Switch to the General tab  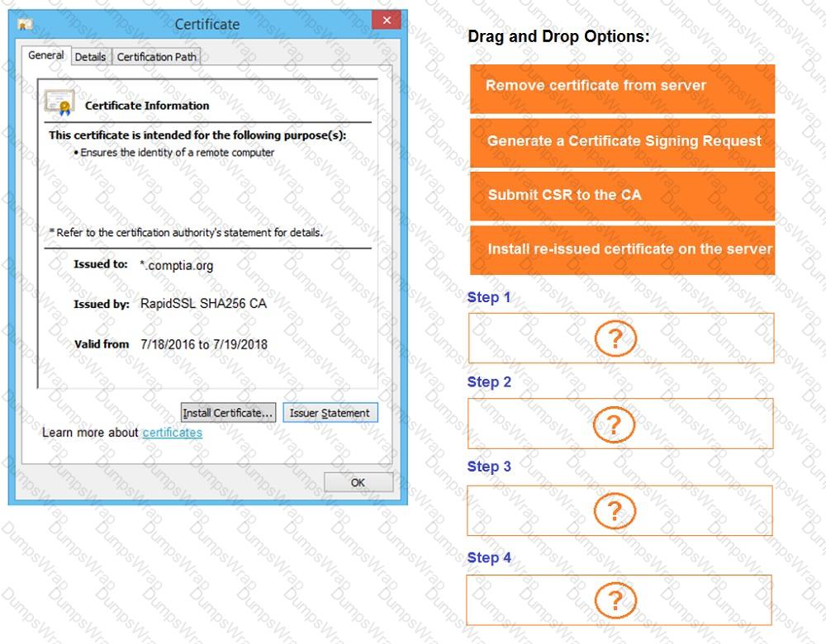pyautogui.click(x=45, y=55)
